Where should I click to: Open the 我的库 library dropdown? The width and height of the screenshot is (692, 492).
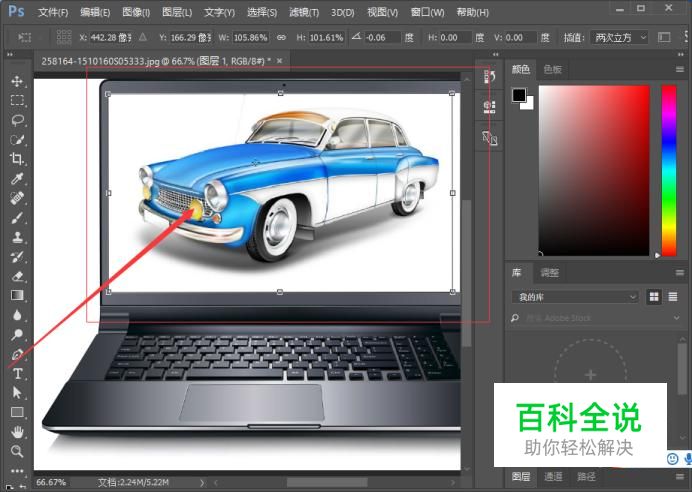click(x=575, y=297)
